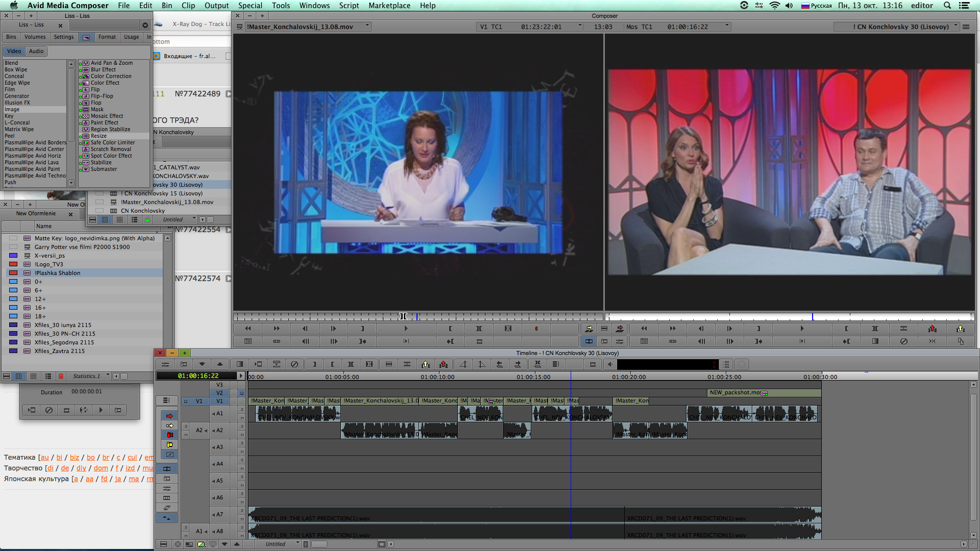Select the yellow Splice-In segment mode arrow
The image size is (980, 551).
pyautogui.click(x=169, y=425)
